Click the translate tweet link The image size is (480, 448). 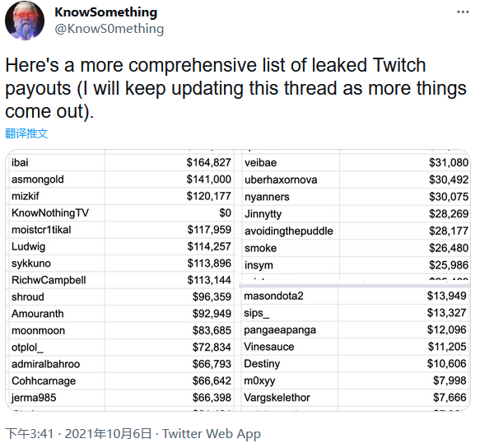(26, 133)
